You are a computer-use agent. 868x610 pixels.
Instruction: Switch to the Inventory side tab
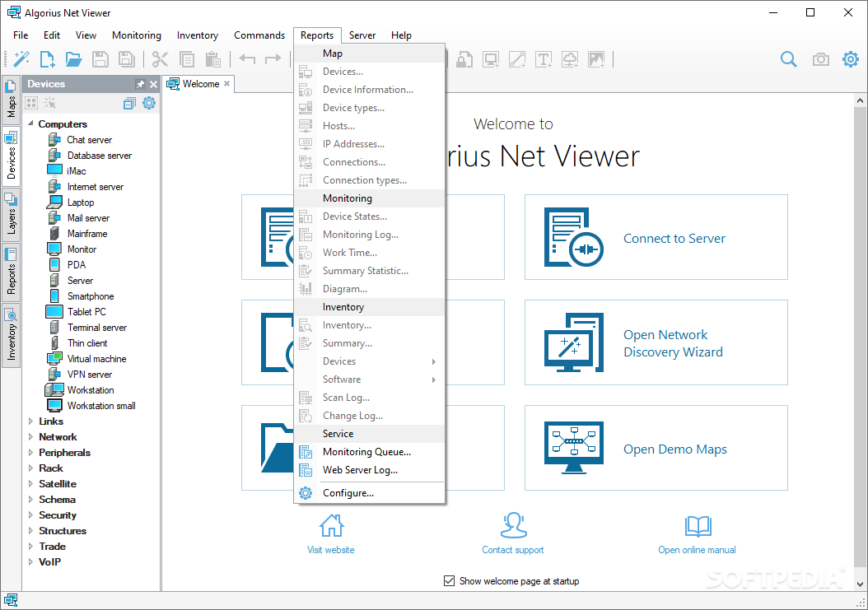pyautogui.click(x=11, y=335)
